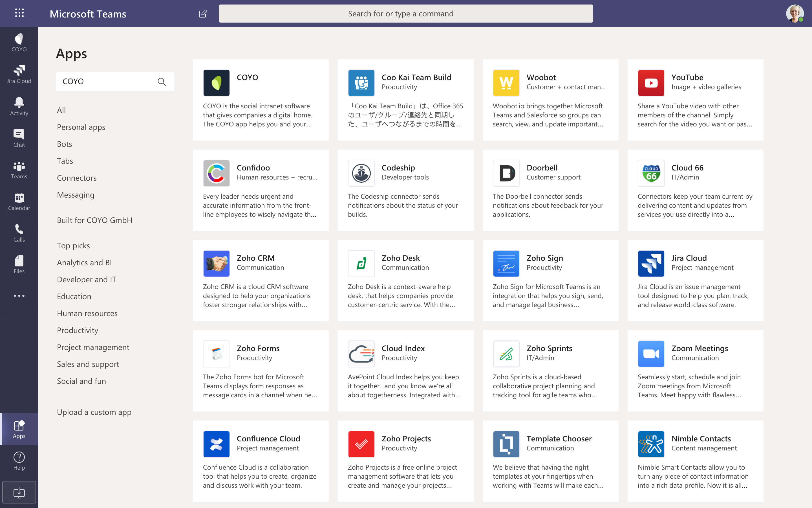
Task: Filter by Personal apps
Action: 81,127
